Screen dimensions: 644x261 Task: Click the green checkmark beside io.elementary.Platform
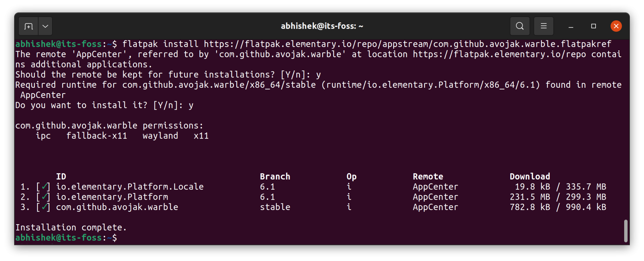point(44,197)
